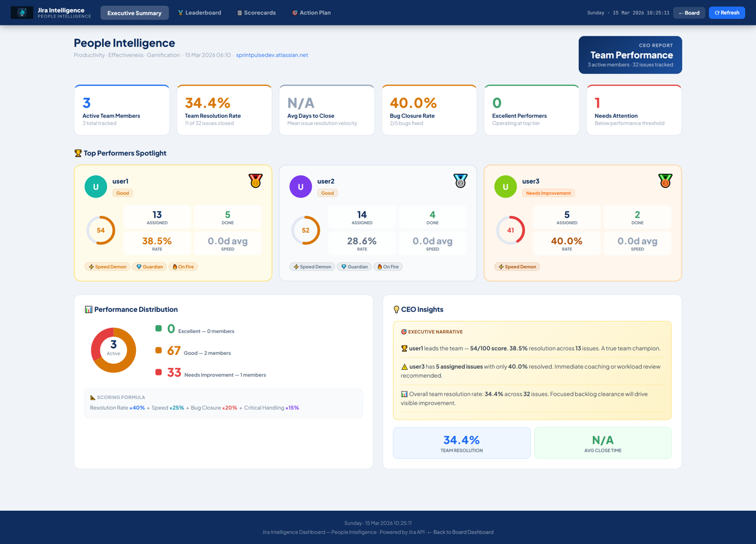Image resolution: width=756 pixels, height=544 pixels.
Task: Open the Needs Attention card
Action: (x=634, y=110)
